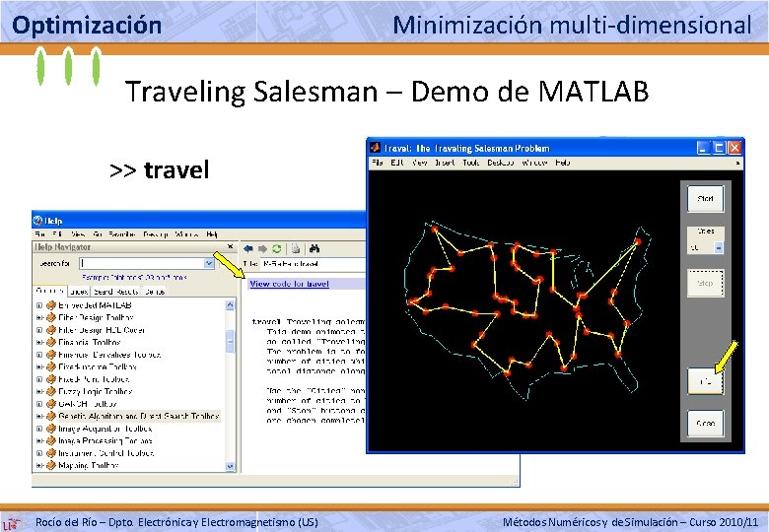Click the MATLAB logo in Travel window title bar
The image size is (769, 532).
pos(376,148)
